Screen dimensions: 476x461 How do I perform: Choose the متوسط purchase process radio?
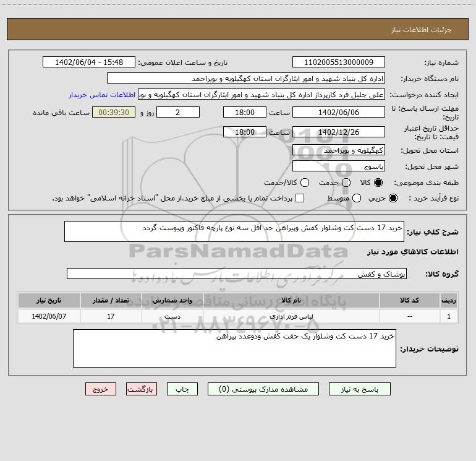click(357, 198)
